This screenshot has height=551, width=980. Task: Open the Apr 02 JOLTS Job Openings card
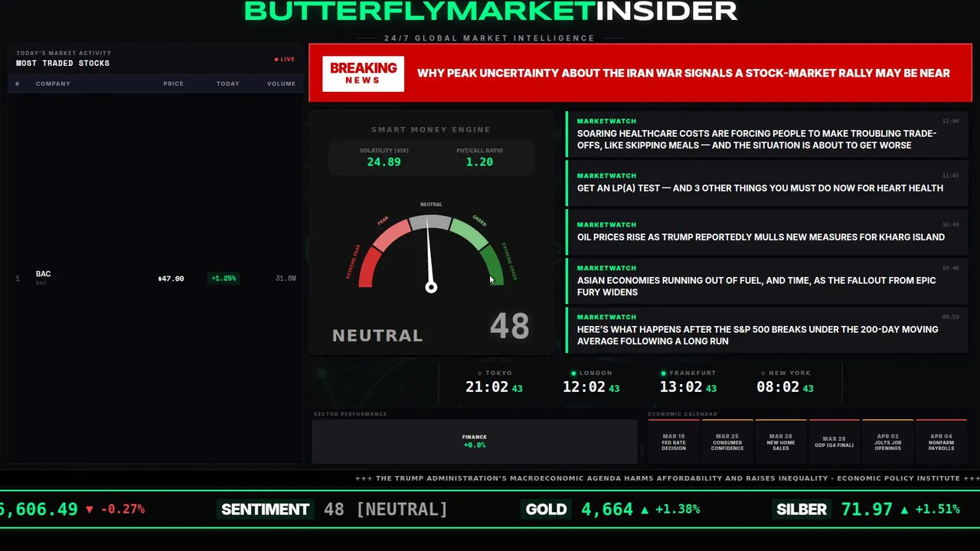pos(888,442)
